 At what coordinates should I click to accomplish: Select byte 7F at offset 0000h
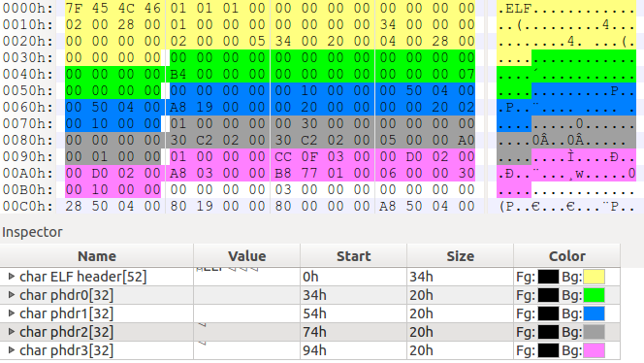coord(74,8)
